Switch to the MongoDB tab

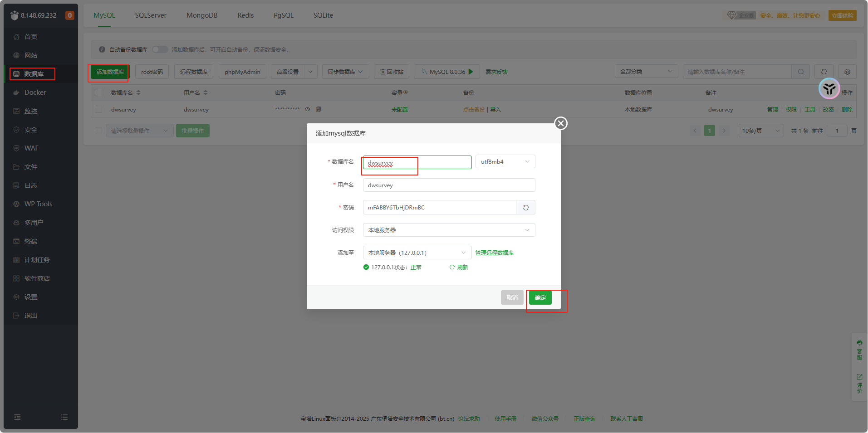pos(202,15)
